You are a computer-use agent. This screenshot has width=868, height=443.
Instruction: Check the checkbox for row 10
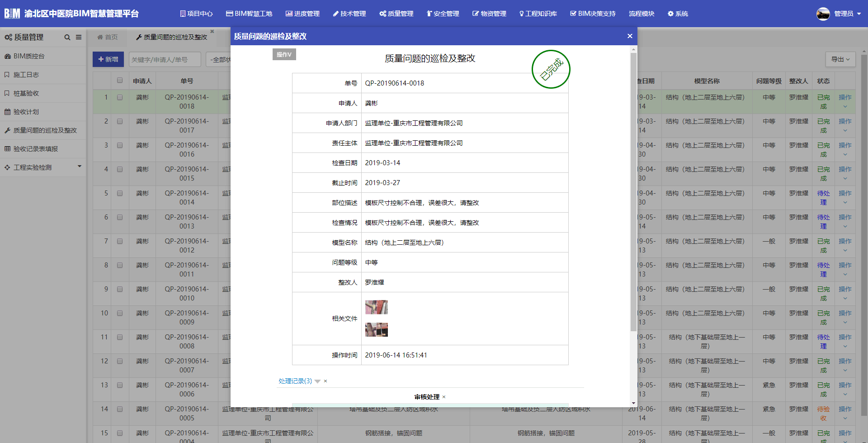(120, 313)
